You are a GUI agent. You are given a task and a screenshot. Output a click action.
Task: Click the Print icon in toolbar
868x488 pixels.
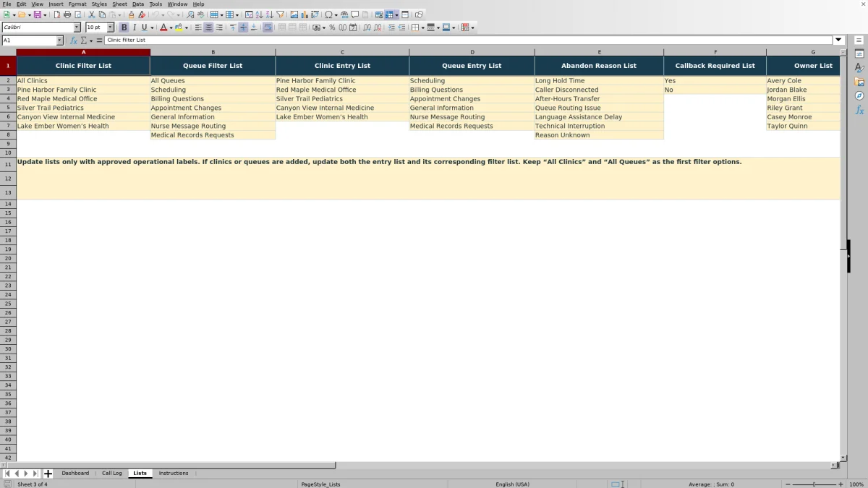tap(67, 14)
